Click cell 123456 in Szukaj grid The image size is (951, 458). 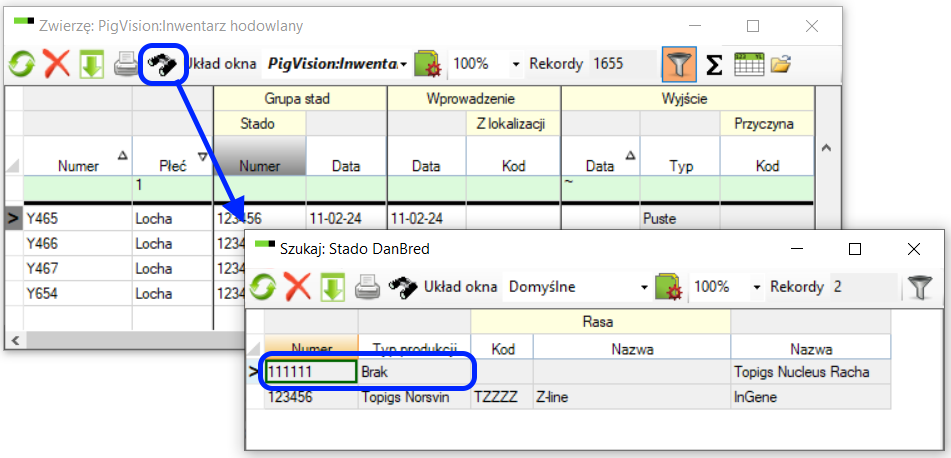pyautogui.click(x=311, y=397)
